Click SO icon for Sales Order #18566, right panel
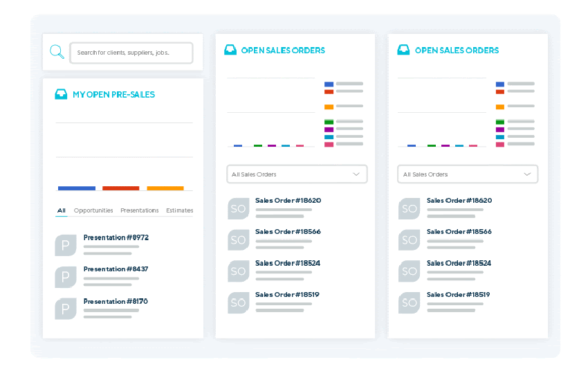588x371 pixels. pyautogui.click(x=409, y=239)
